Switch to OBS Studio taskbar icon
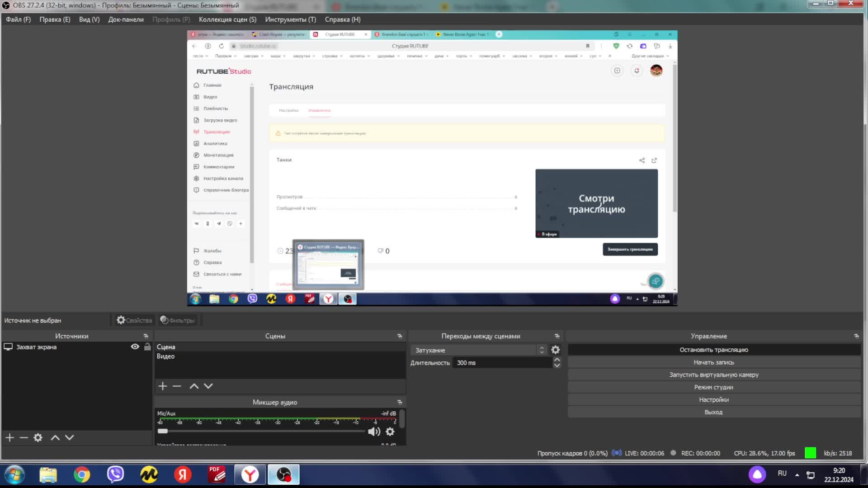Screen dimensions: 868x488 pos(283,475)
